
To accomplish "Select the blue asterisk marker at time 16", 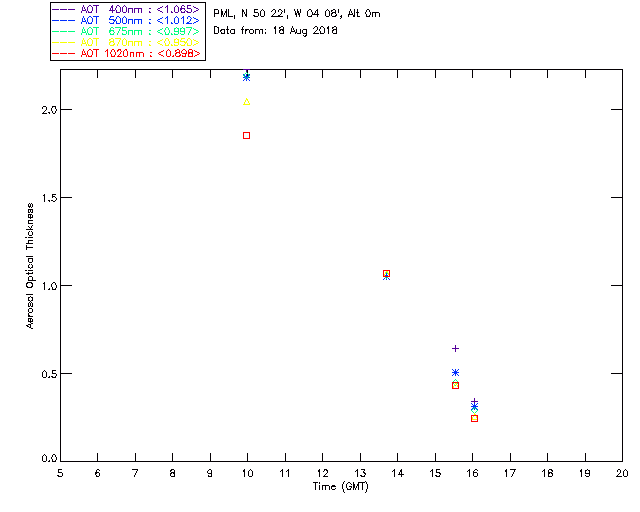I will coord(474,407).
